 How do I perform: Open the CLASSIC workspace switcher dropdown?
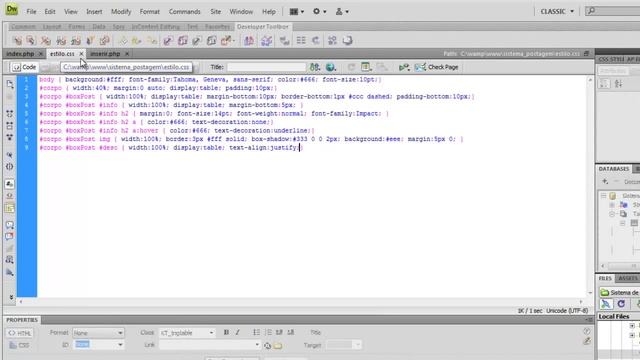(x=557, y=11)
